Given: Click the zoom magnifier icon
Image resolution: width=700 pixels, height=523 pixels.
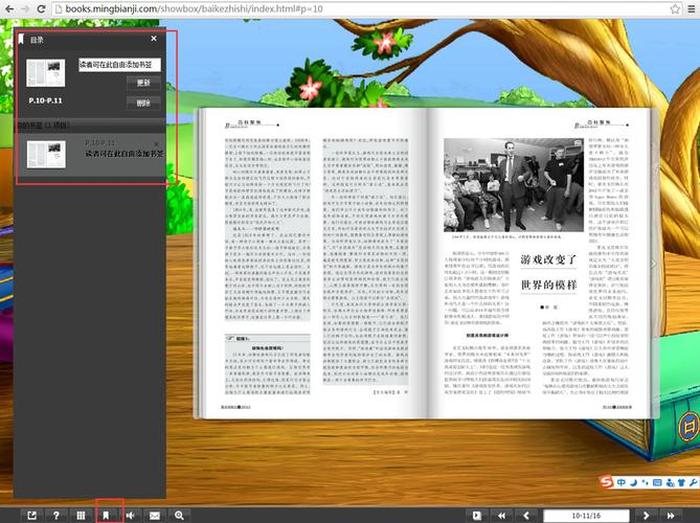Looking at the screenshot, I should pyautogui.click(x=180, y=515).
